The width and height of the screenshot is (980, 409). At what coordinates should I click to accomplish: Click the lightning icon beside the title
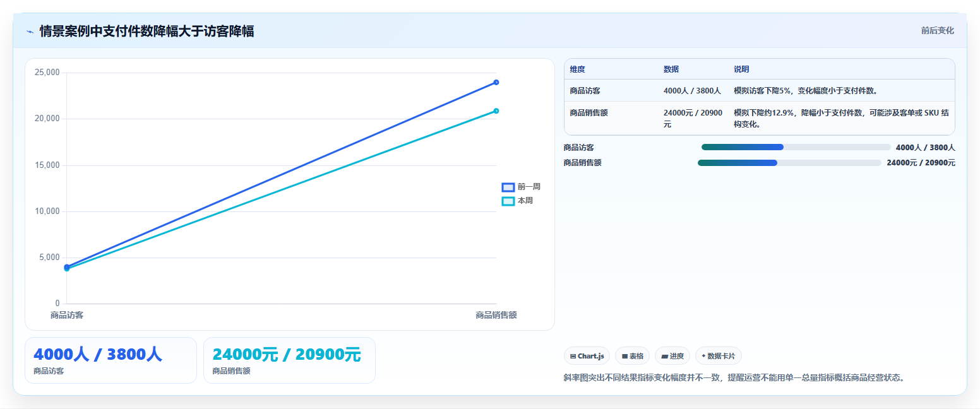coord(30,32)
